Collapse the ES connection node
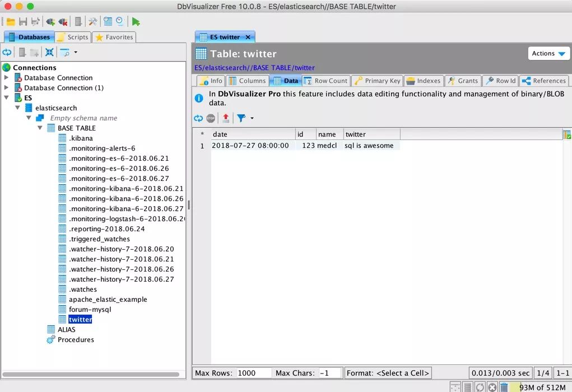 (x=7, y=98)
